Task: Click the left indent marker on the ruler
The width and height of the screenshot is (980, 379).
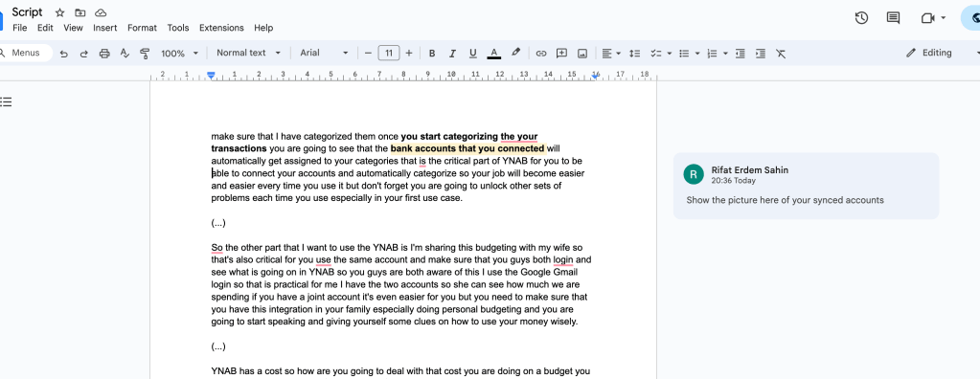Action: point(212,76)
